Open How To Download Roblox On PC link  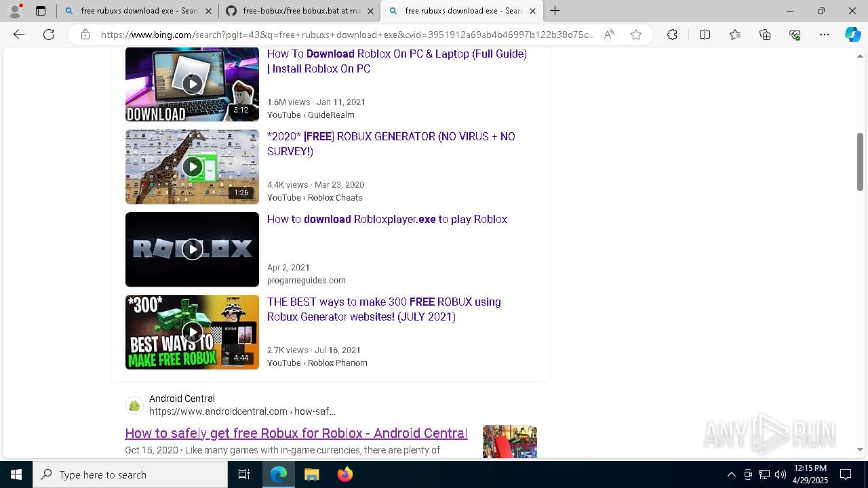[x=397, y=61]
